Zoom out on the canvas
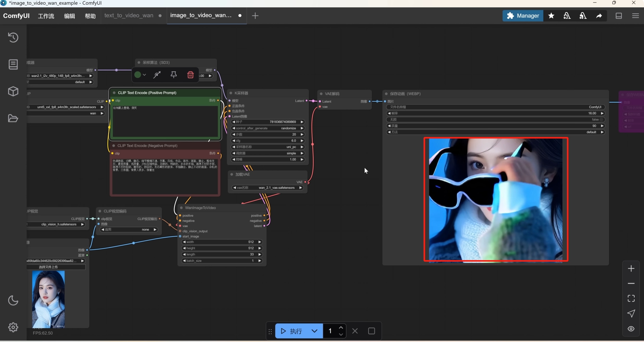The image size is (644, 342). tap(631, 283)
